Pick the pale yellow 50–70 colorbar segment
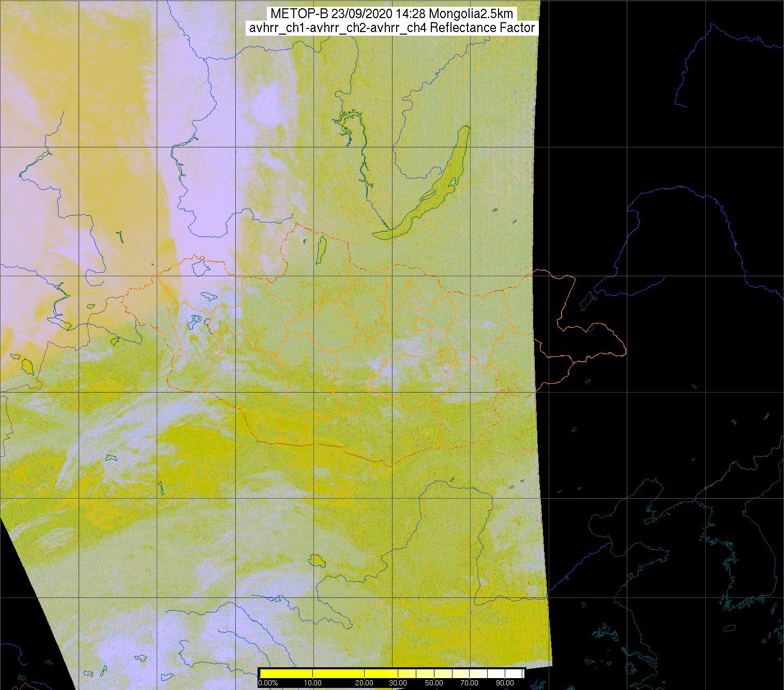The image size is (784, 690). coord(451,673)
